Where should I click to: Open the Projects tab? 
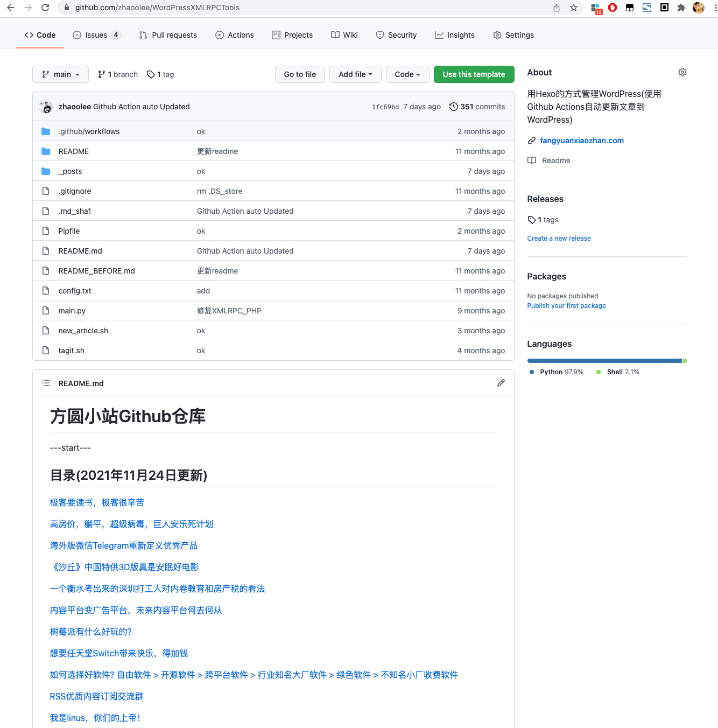[x=292, y=35]
